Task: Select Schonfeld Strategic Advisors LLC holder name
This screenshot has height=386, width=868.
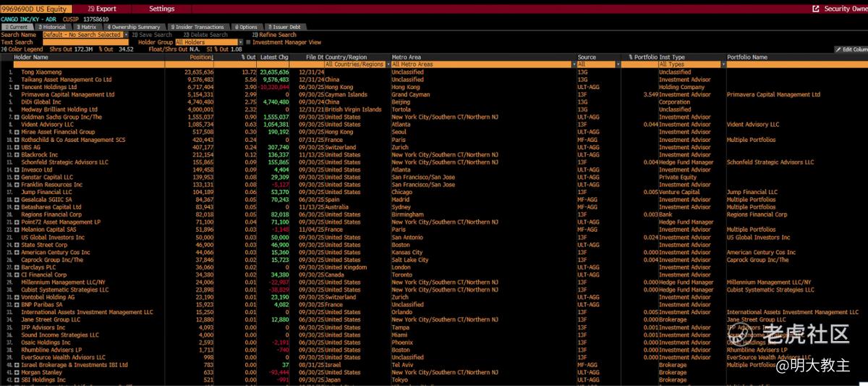Action: coord(64,162)
